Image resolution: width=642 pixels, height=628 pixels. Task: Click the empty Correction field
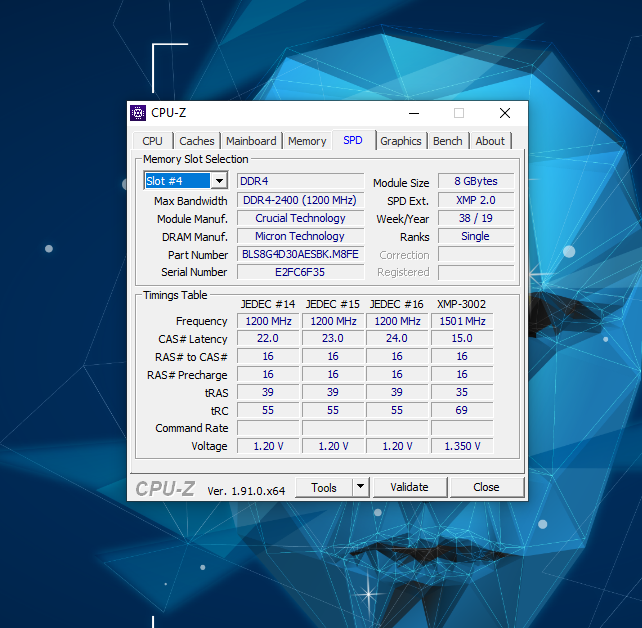[x=476, y=254]
